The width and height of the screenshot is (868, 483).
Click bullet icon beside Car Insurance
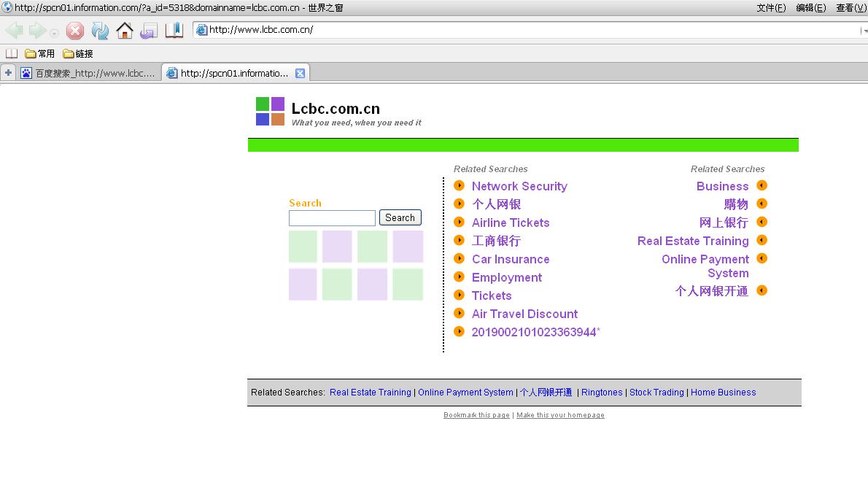[459, 258]
